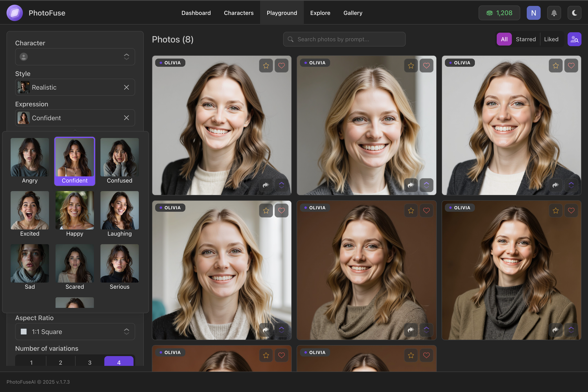This screenshot has width=588, height=392.
Task: Switch to the Gallery tab
Action: [353, 13]
